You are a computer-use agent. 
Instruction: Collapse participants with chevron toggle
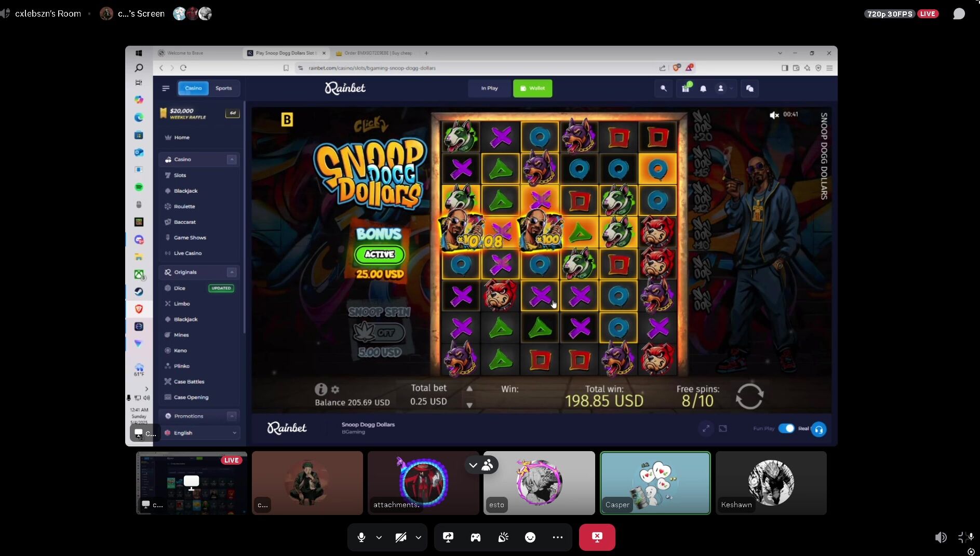tap(473, 465)
